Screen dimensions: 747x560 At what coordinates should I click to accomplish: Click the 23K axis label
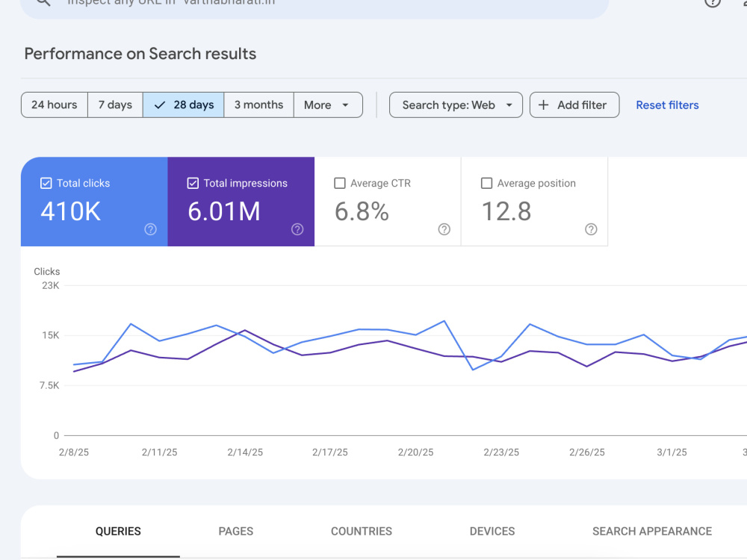(51, 286)
